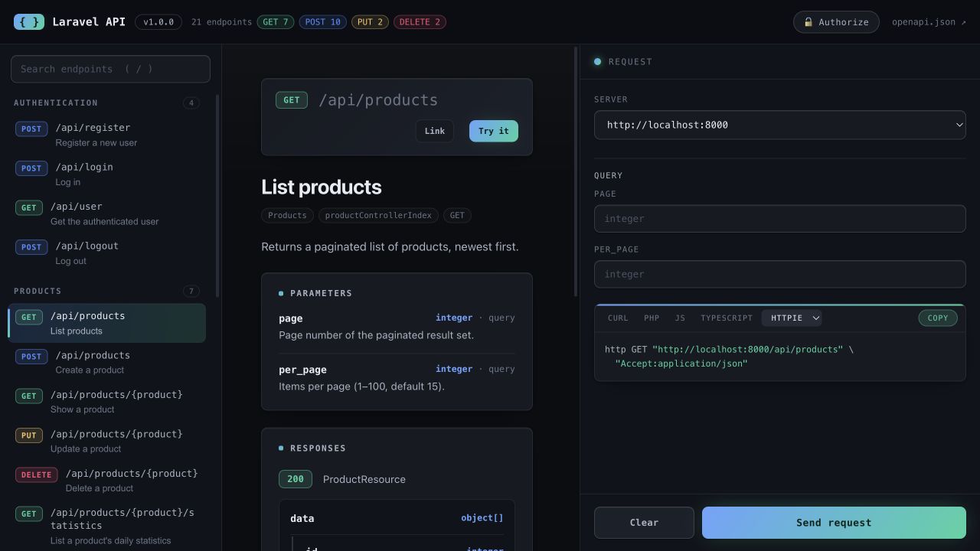Filter by PUT 2 method badge
Viewport: 980px width, 551px height.
point(370,22)
